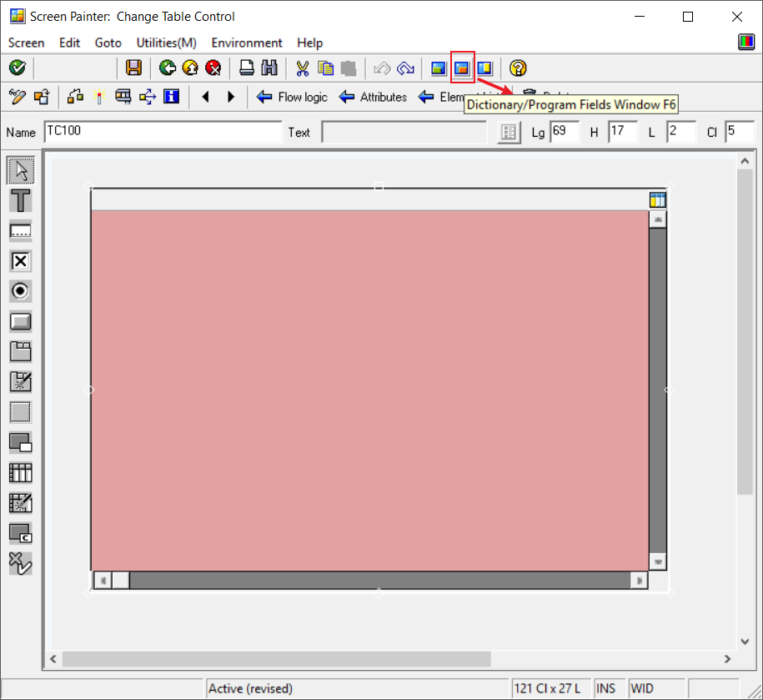The width and height of the screenshot is (763, 700).
Task: Go to Flow logic
Action: (x=292, y=97)
